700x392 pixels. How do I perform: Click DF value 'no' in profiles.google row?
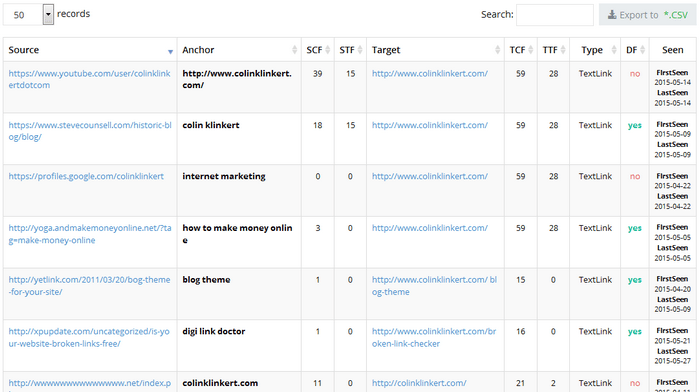[635, 177]
